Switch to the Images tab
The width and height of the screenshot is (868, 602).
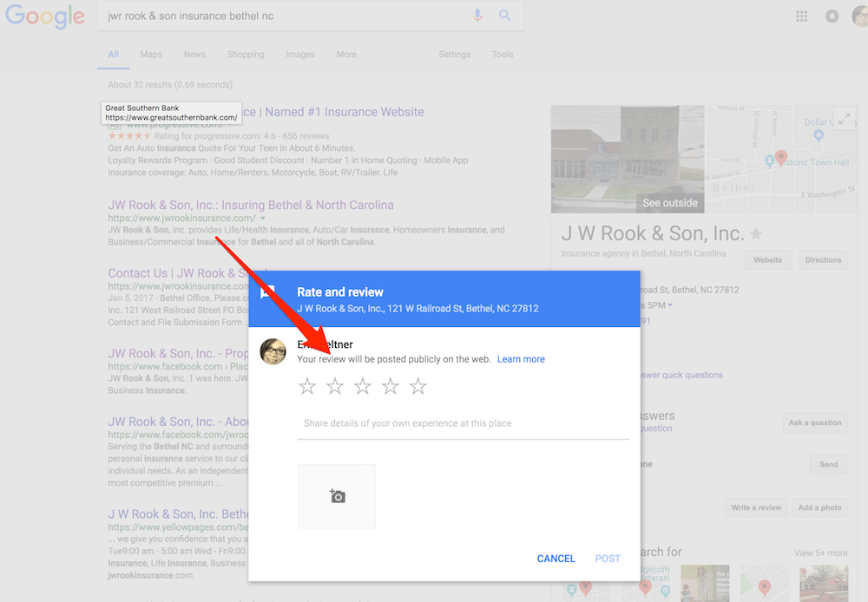tap(300, 55)
